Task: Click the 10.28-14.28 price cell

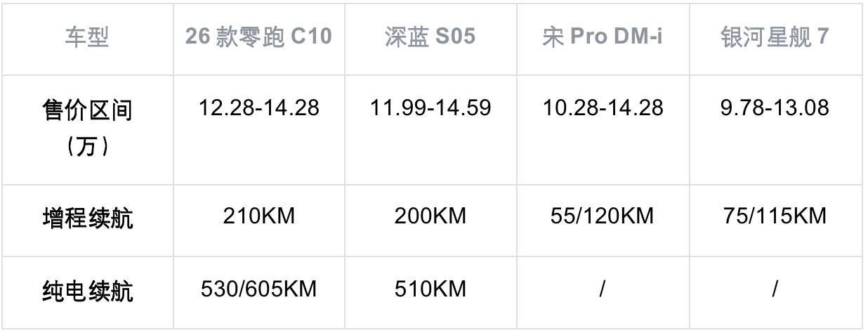Action: [603, 108]
